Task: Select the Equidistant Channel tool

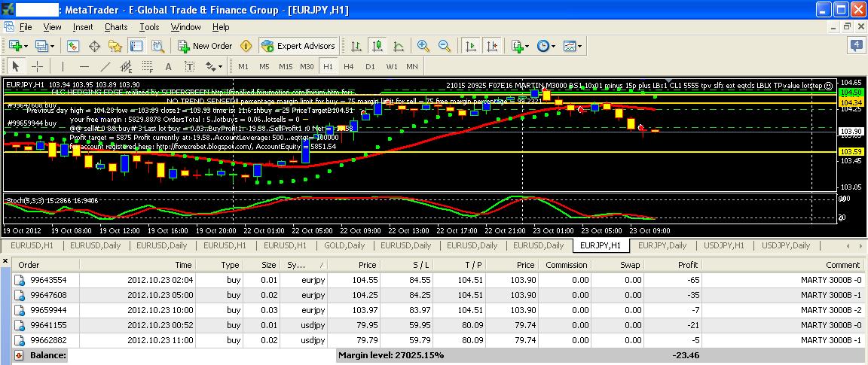Action: click(127, 66)
